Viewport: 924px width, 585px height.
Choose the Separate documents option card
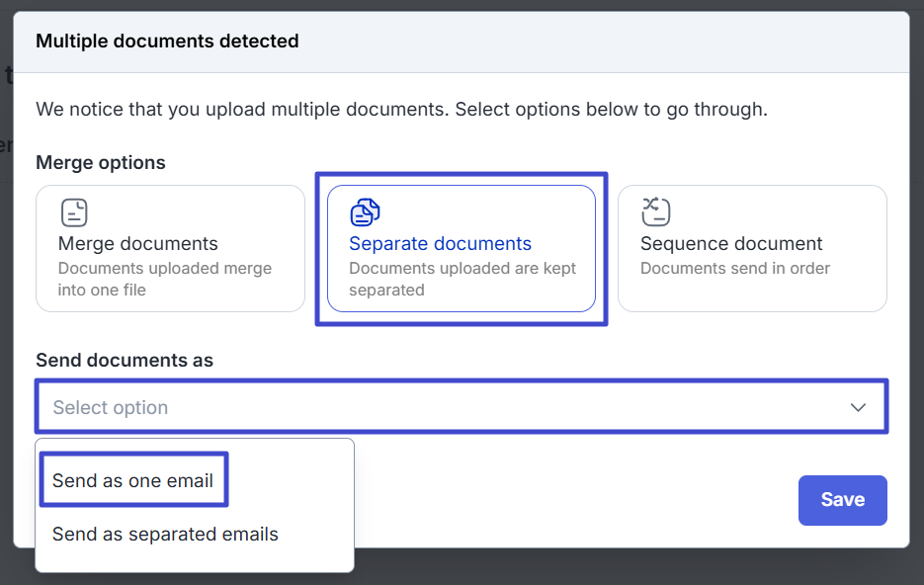click(461, 249)
